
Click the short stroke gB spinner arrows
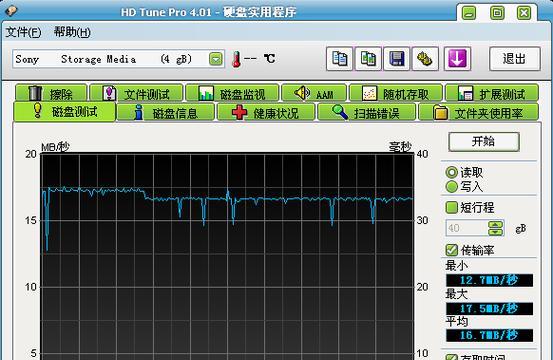pos(496,228)
